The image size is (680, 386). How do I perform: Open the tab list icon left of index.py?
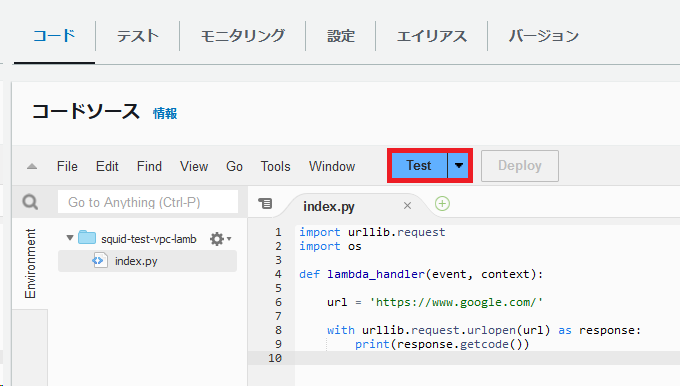(265, 203)
